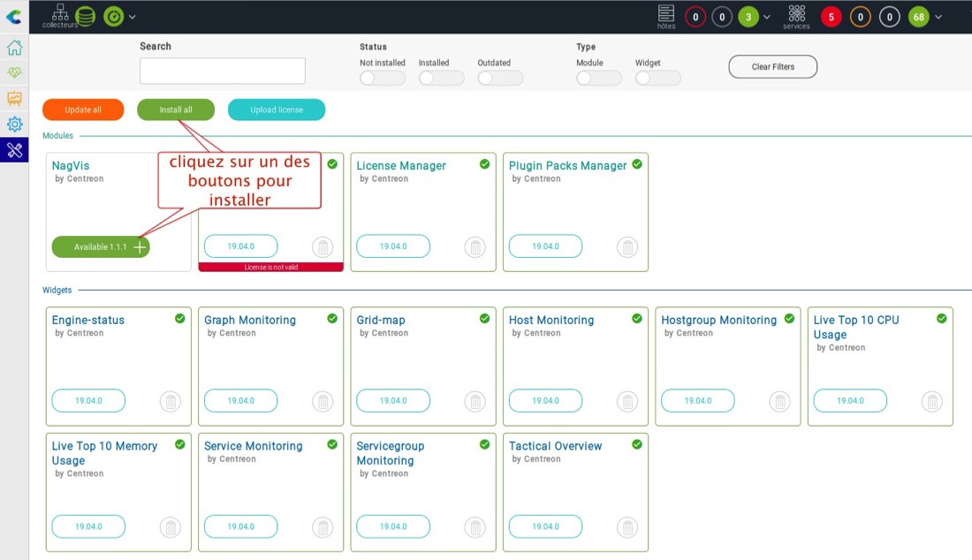972x560 pixels.
Task: Open the Configuration gear icon in sidebar
Action: pyautogui.click(x=14, y=124)
